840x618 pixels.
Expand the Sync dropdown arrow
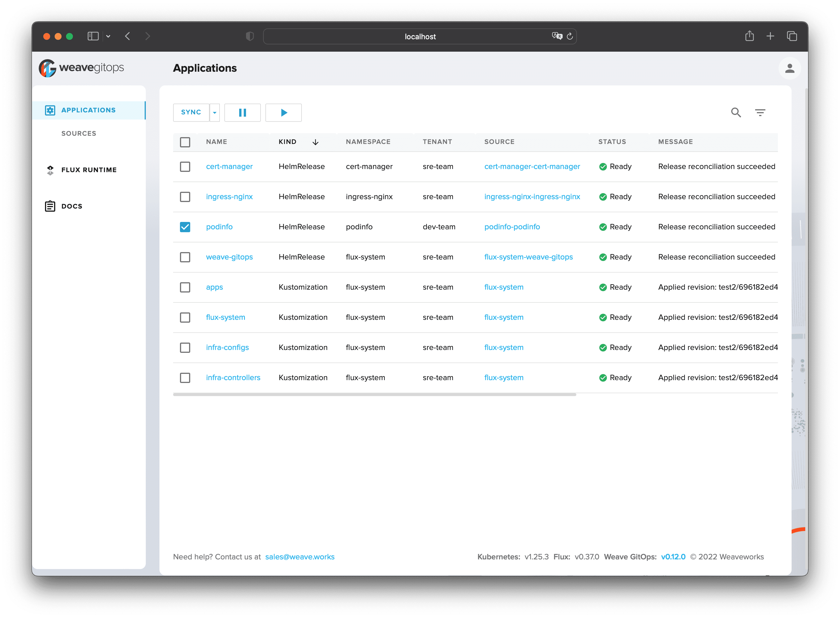pos(214,113)
